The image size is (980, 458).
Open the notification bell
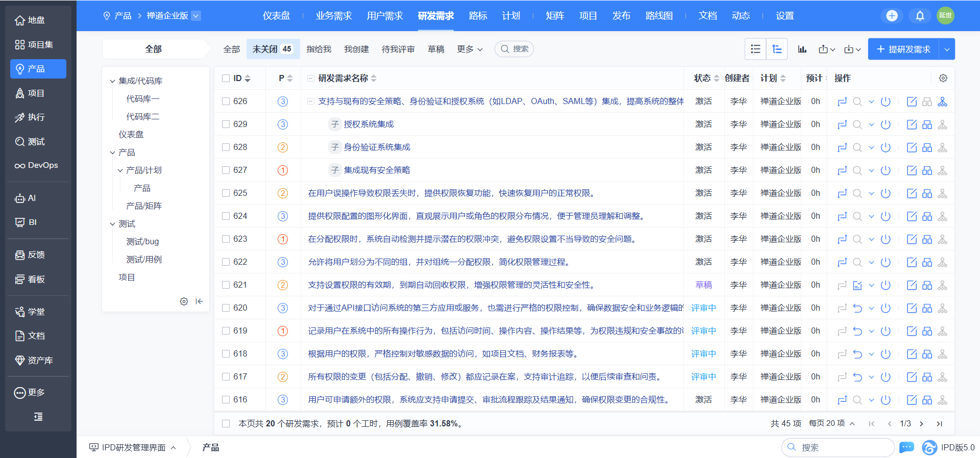pyautogui.click(x=920, y=16)
